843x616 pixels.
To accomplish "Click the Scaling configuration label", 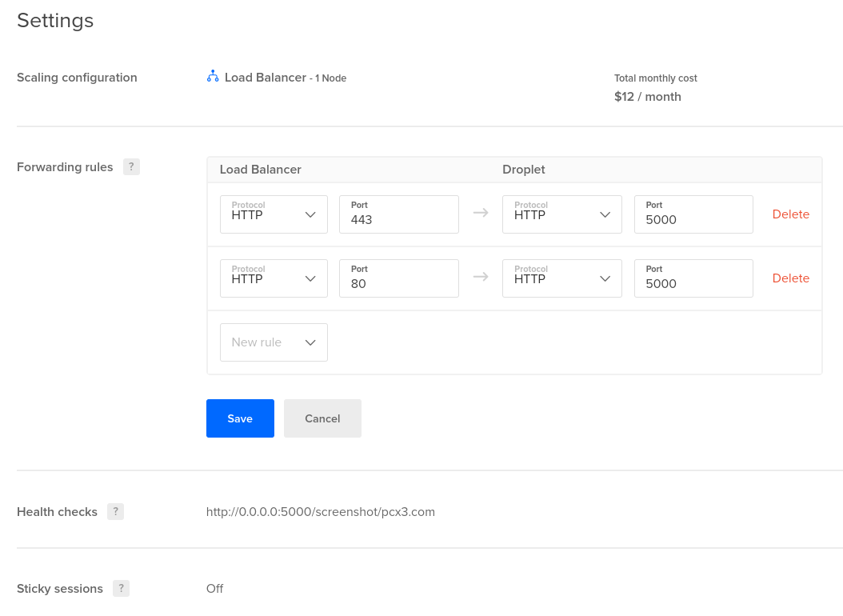I will pyautogui.click(x=77, y=78).
